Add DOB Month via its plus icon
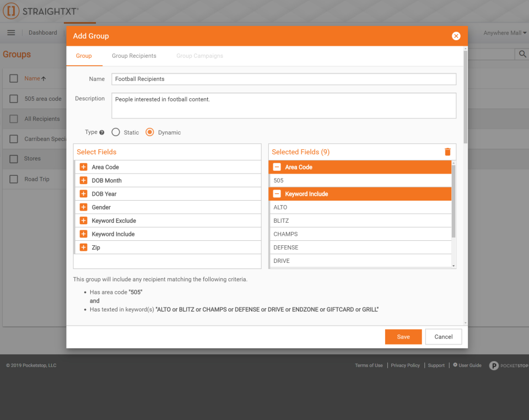 pos(83,180)
